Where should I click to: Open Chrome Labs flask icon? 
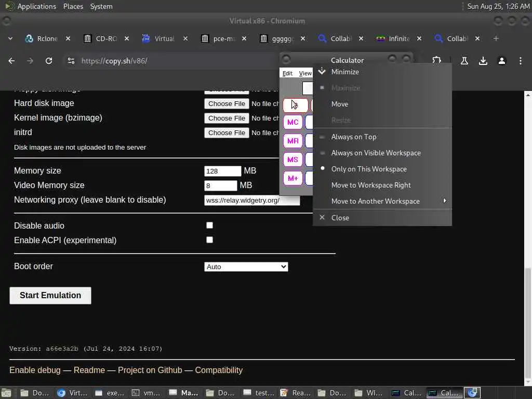464,61
